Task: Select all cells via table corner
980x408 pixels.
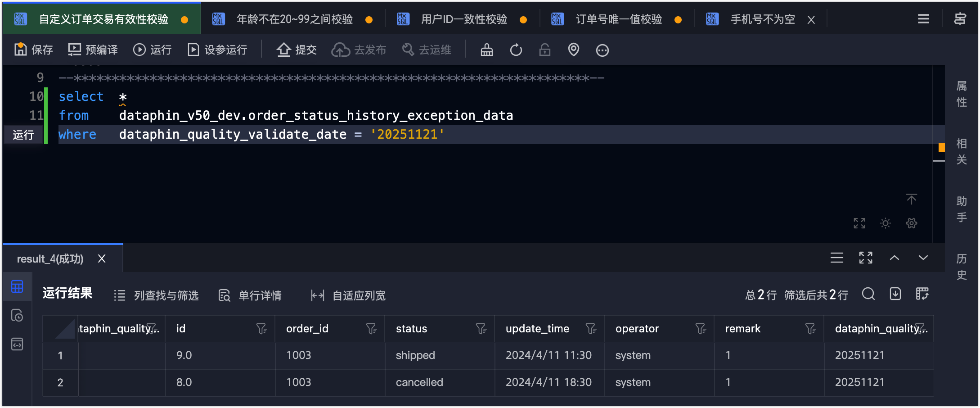Action: 60,329
